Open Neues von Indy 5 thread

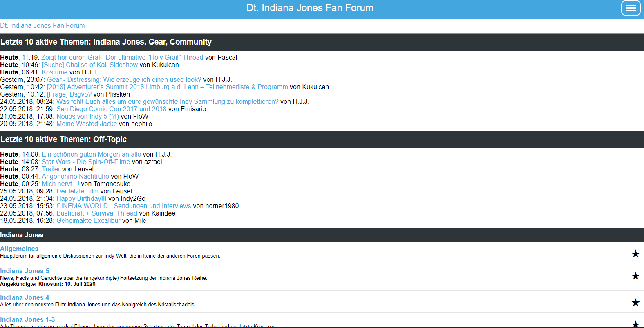coord(87,117)
